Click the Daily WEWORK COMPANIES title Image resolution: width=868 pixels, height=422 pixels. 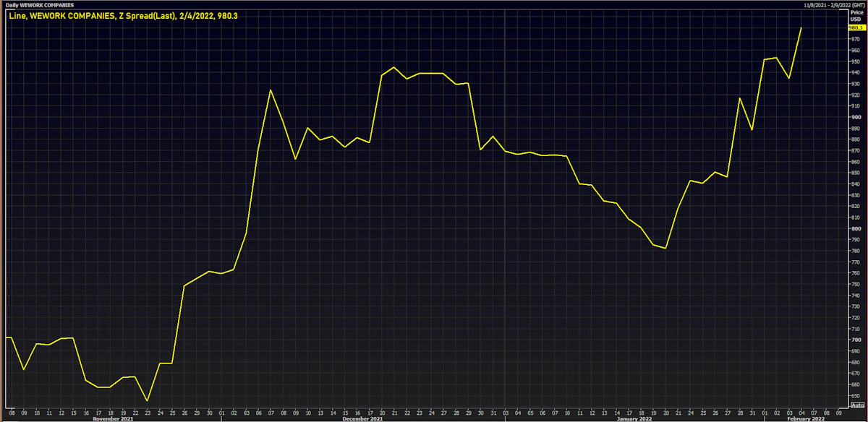click(x=40, y=4)
